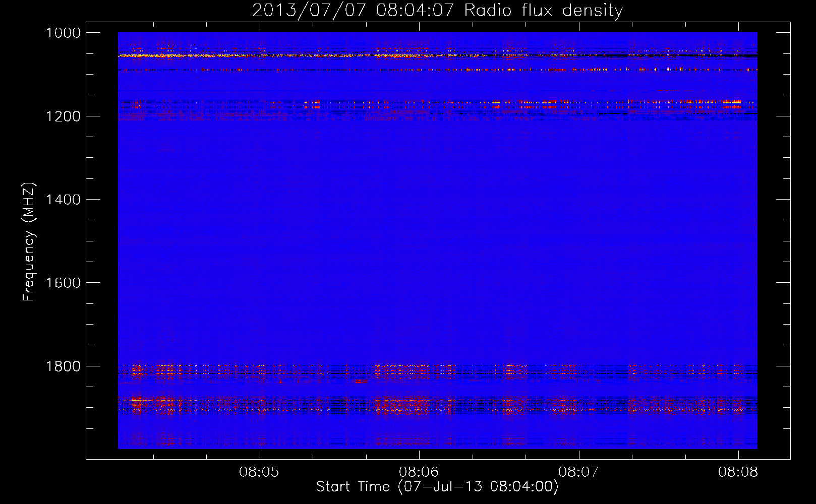This screenshot has width=816, height=504.
Task: Click the Start Time axis title
Action: click(x=437, y=487)
